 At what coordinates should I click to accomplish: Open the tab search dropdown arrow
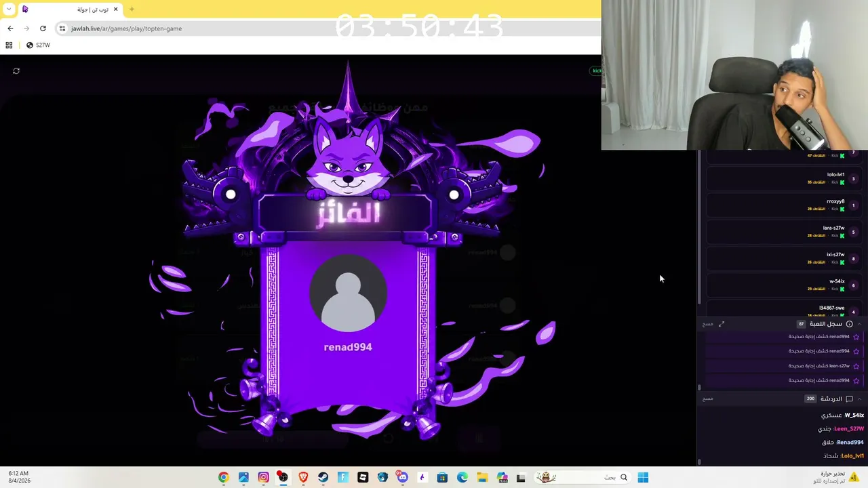click(x=9, y=9)
